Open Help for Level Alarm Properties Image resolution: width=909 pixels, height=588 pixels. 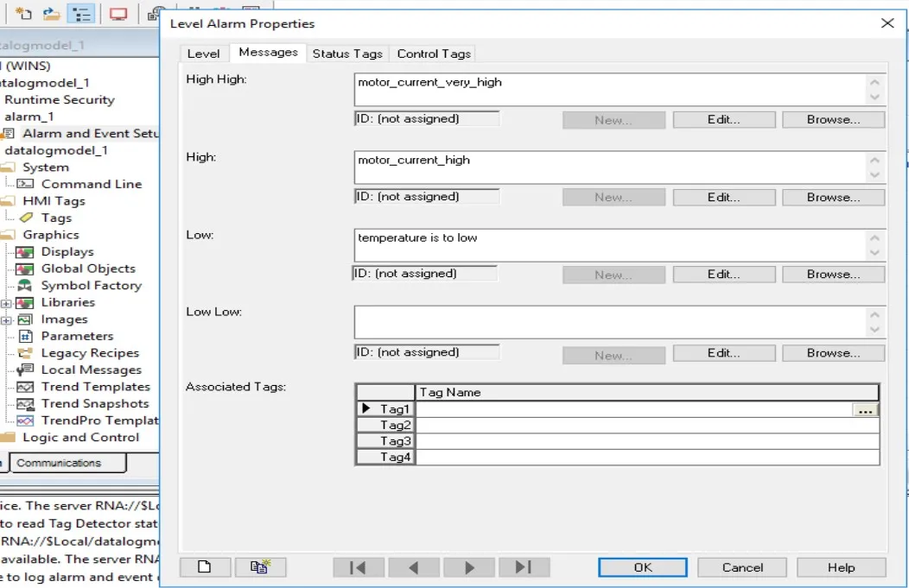coord(842,568)
